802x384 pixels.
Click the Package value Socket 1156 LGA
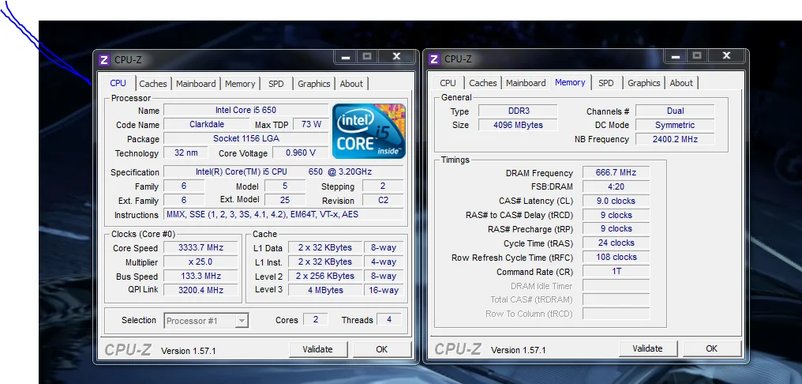coord(246,139)
